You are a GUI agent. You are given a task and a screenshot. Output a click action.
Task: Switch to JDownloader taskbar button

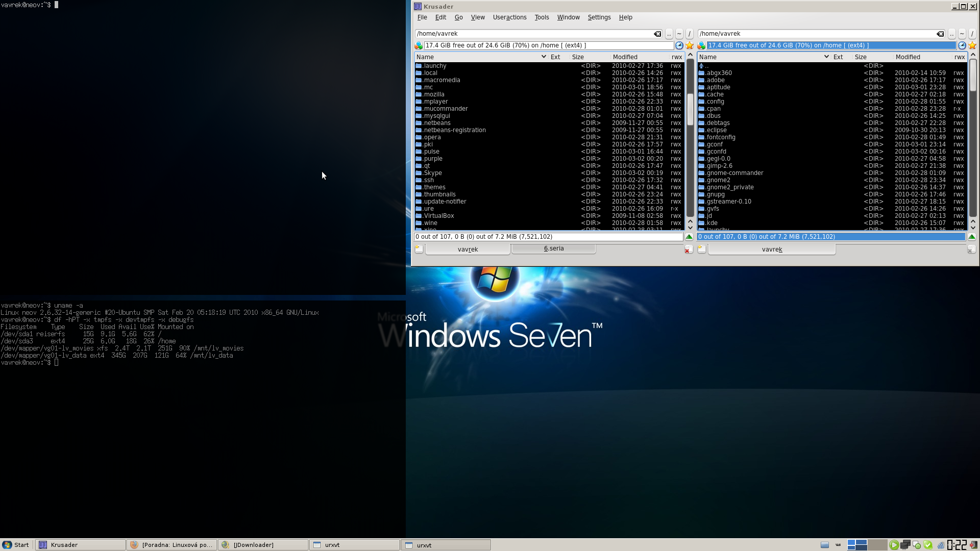tap(263, 545)
